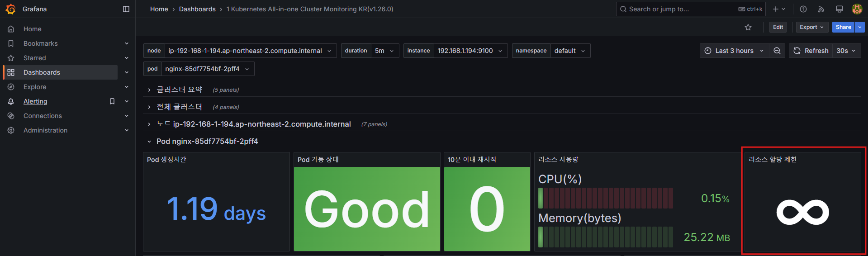868x256 pixels.
Task: Expand the Connections sidebar section
Action: 127,116
